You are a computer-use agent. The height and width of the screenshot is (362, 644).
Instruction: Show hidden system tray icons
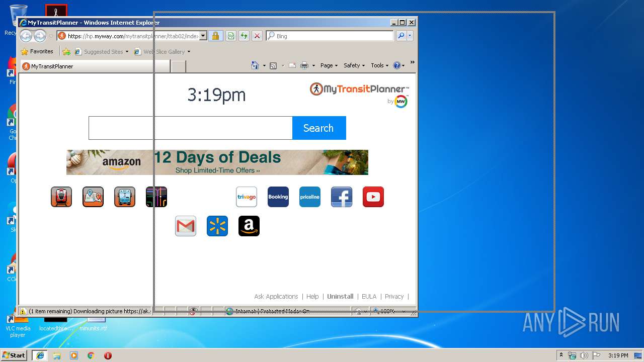click(561, 355)
